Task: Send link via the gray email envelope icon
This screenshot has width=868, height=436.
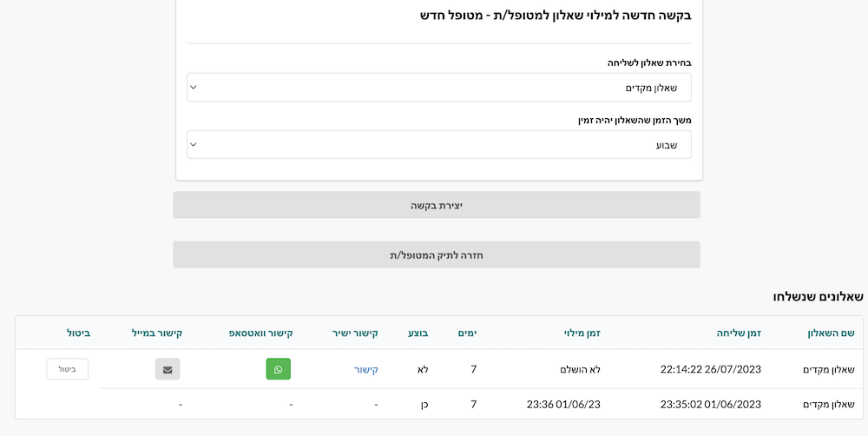Action: tap(168, 369)
